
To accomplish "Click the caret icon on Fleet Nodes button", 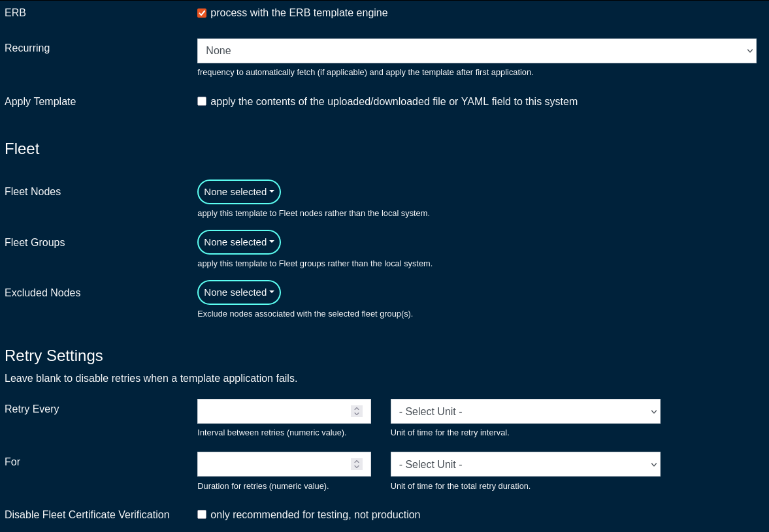I will coord(272,192).
